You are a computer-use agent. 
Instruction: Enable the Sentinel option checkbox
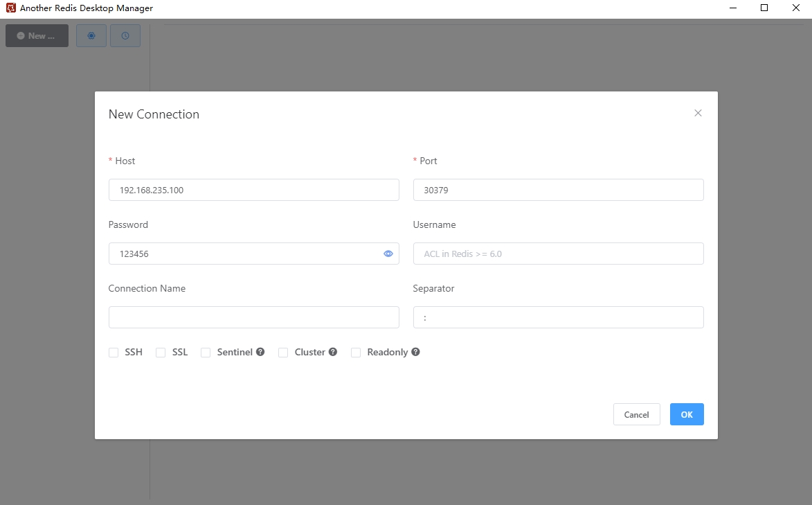[206, 353]
